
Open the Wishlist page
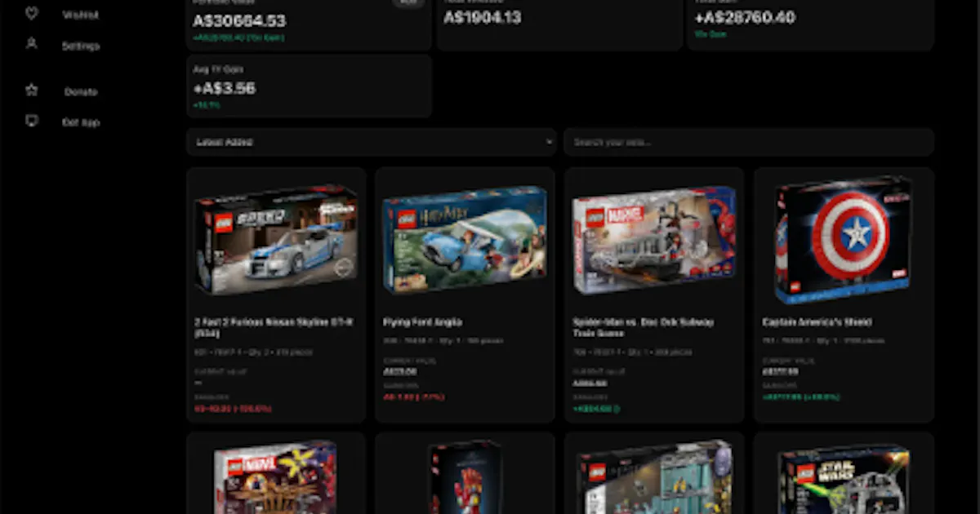[x=81, y=15]
